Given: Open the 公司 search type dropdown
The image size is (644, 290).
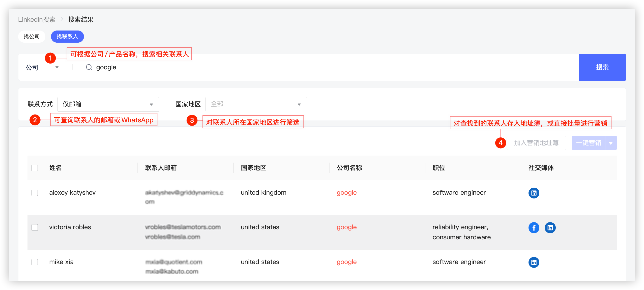Looking at the screenshot, I should click(x=42, y=67).
